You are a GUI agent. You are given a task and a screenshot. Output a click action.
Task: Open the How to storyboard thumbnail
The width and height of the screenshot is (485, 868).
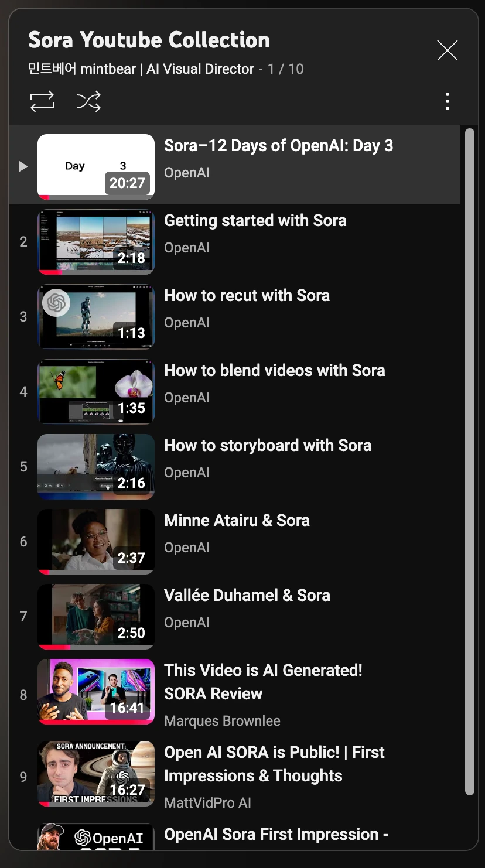click(x=96, y=467)
